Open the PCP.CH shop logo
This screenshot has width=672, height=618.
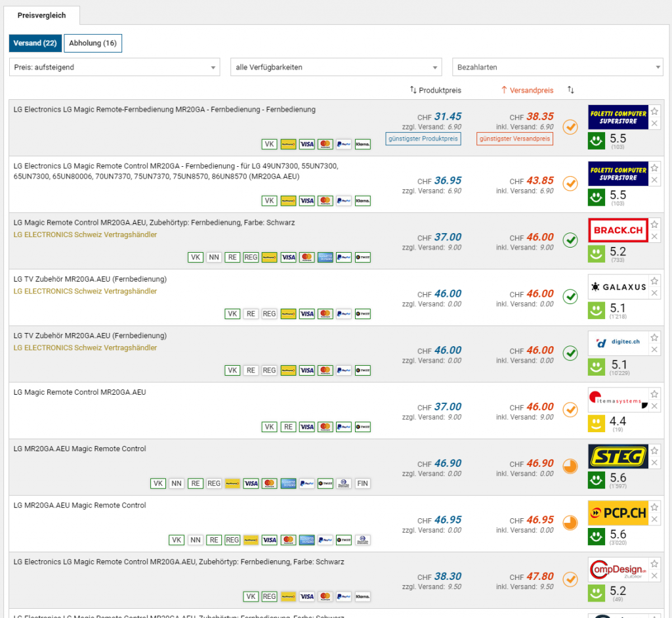[x=618, y=513]
